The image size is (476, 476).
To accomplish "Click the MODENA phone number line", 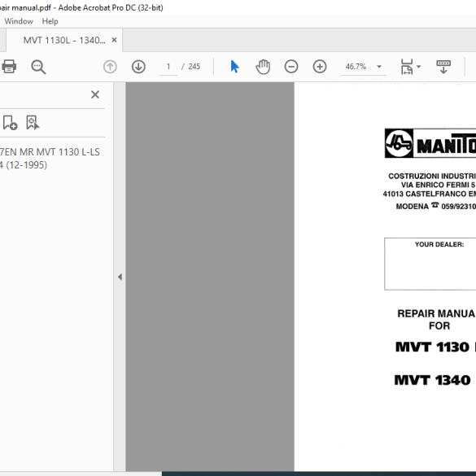I will click(x=436, y=206).
